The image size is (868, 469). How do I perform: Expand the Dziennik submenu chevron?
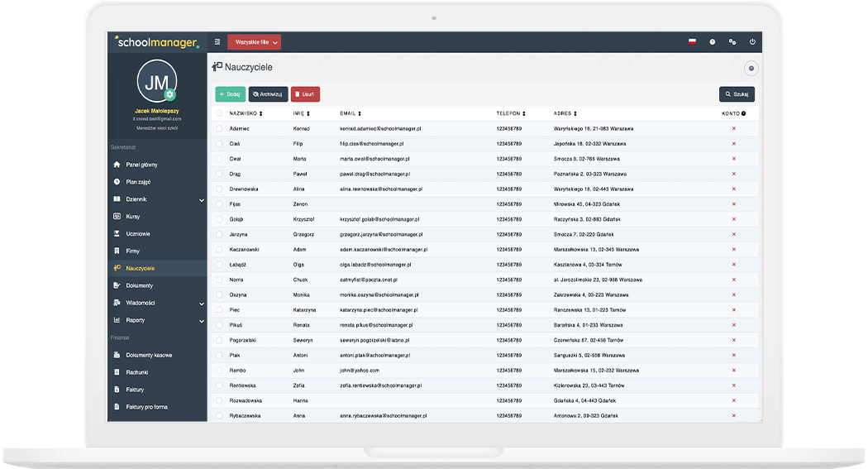(201, 199)
